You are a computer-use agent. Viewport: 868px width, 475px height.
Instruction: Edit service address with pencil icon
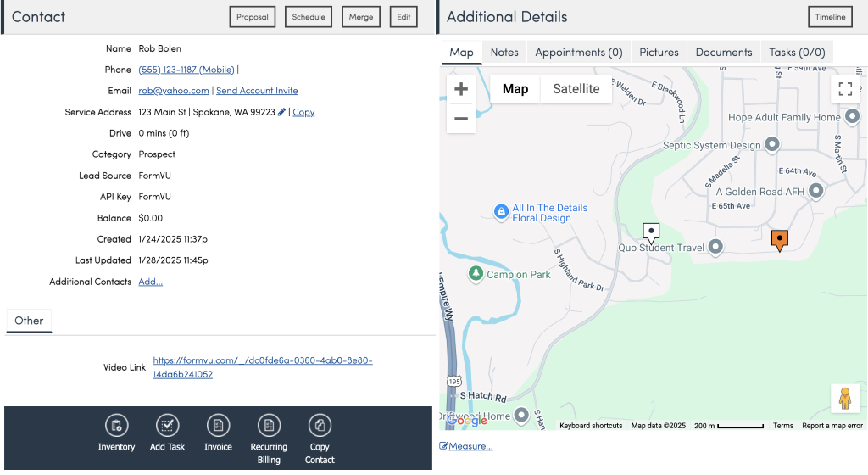click(x=281, y=112)
